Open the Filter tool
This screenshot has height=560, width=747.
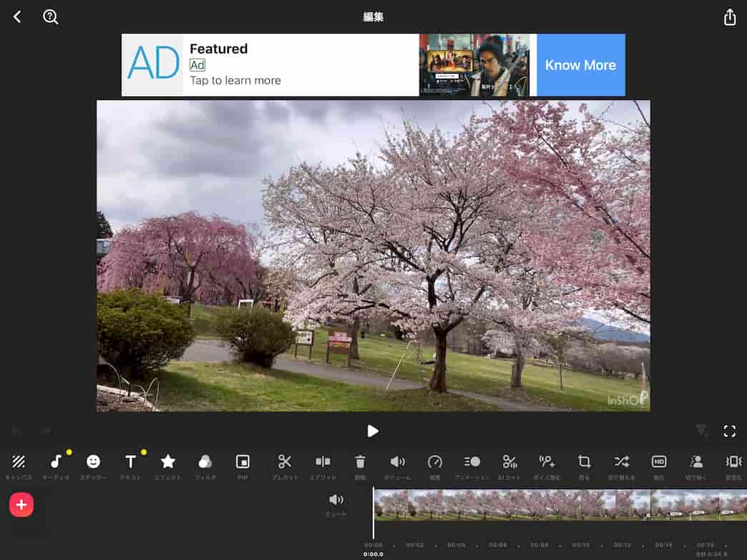(205, 462)
